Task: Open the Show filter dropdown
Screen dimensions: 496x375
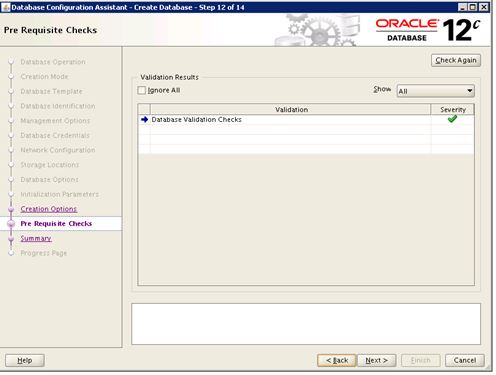Action: coord(435,91)
